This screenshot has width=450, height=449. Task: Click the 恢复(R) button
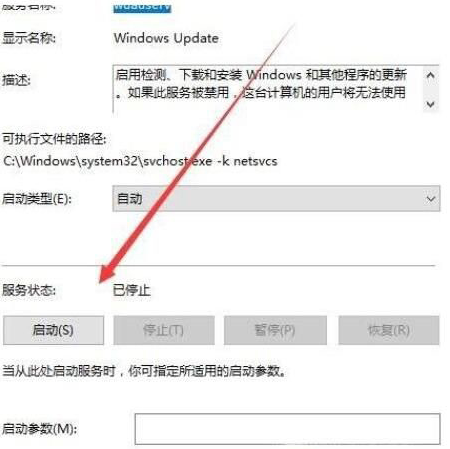pos(389,330)
